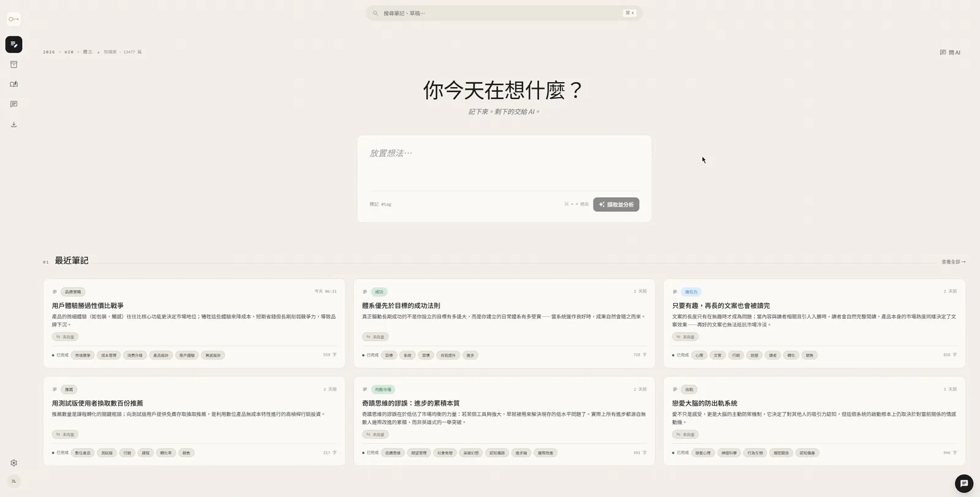Viewport: 980px width, 497px height.
Task: Open the 查看全部 link
Action: [953, 262]
